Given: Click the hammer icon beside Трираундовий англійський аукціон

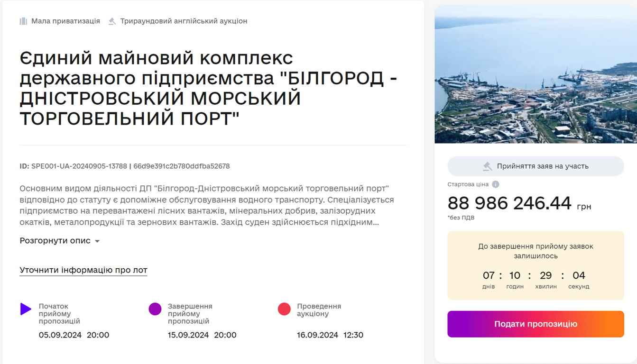Looking at the screenshot, I should point(112,21).
